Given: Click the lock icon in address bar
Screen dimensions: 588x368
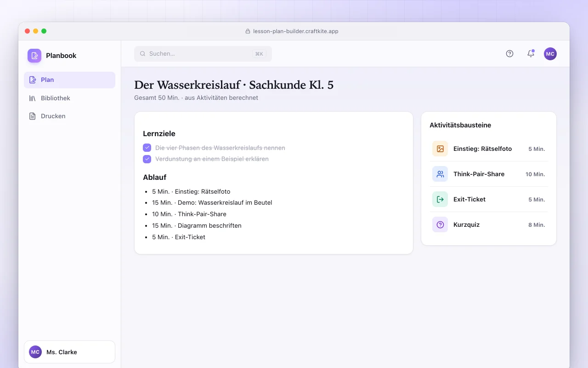Looking at the screenshot, I should 248,31.
